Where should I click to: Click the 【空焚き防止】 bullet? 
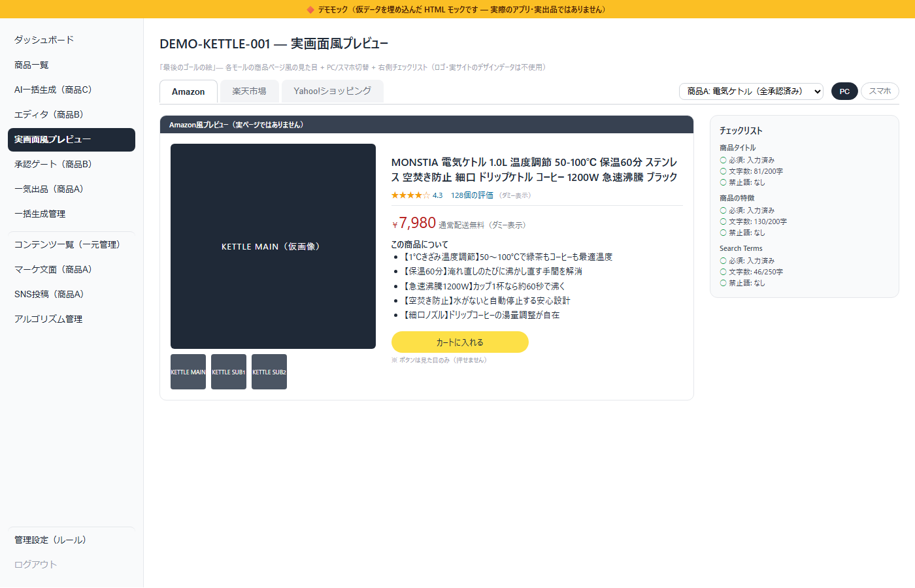click(x=486, y=301)
